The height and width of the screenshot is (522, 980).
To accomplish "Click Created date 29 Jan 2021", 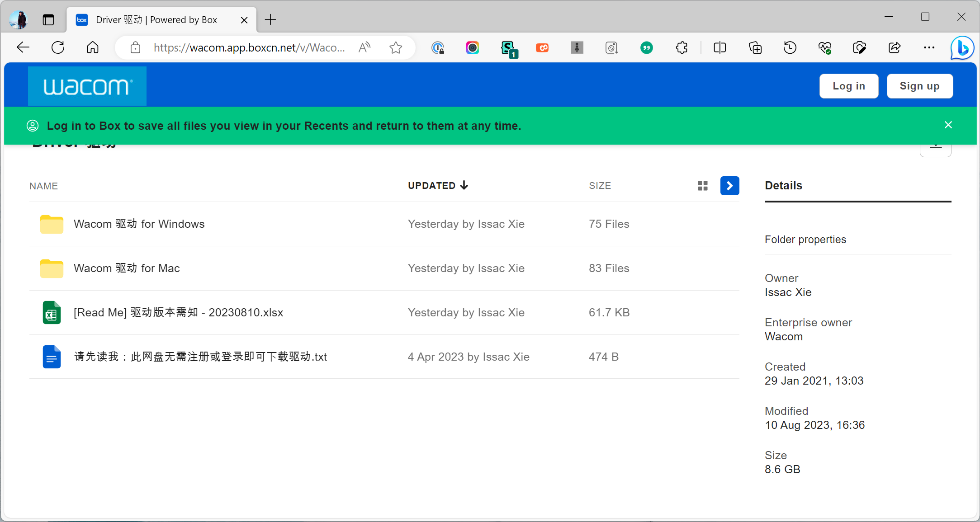I will [814, 381].
